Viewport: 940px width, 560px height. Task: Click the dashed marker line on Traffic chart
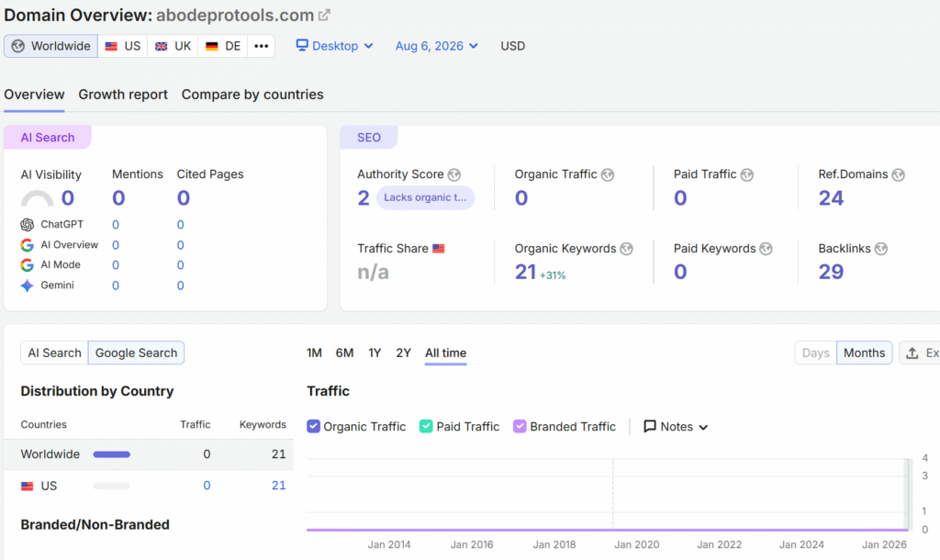click(612, 494)
